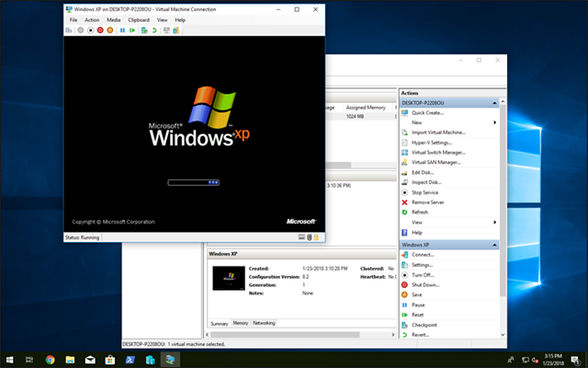Click Checkpoint under Windows XP actions
Screen dimensions: 588x368
(x=424, y=325)
